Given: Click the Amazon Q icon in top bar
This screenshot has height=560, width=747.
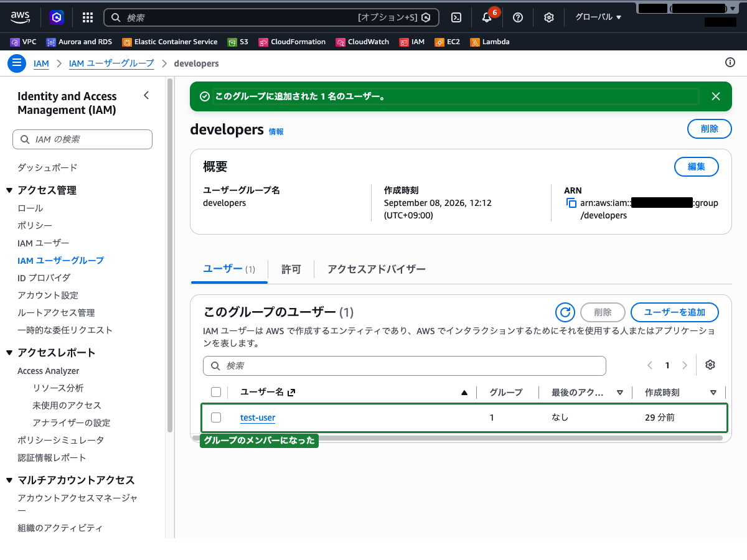Looking at the screenshot, I should pos(57,17).
